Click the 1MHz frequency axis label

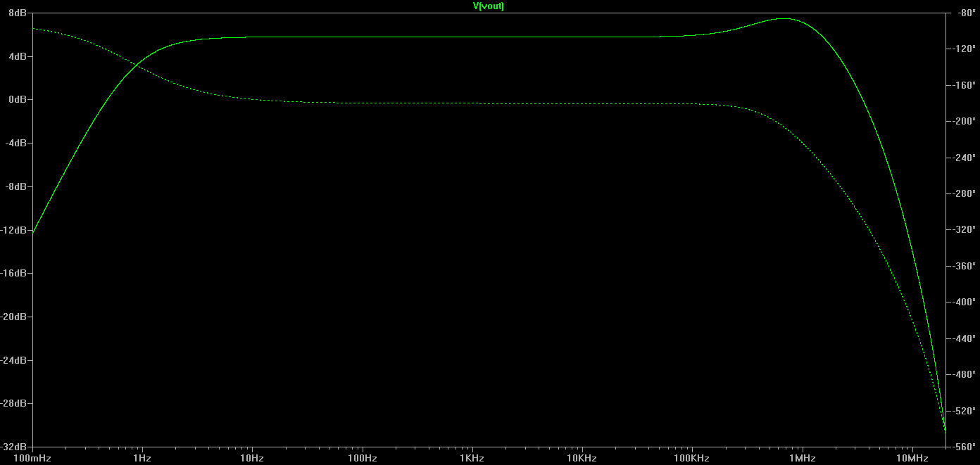(801, 458)
